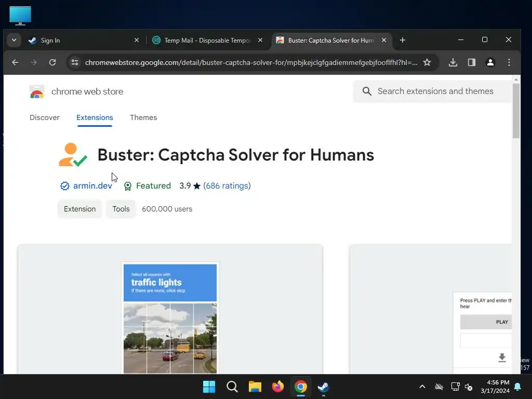Click the OneDrive tray icon

439,387
